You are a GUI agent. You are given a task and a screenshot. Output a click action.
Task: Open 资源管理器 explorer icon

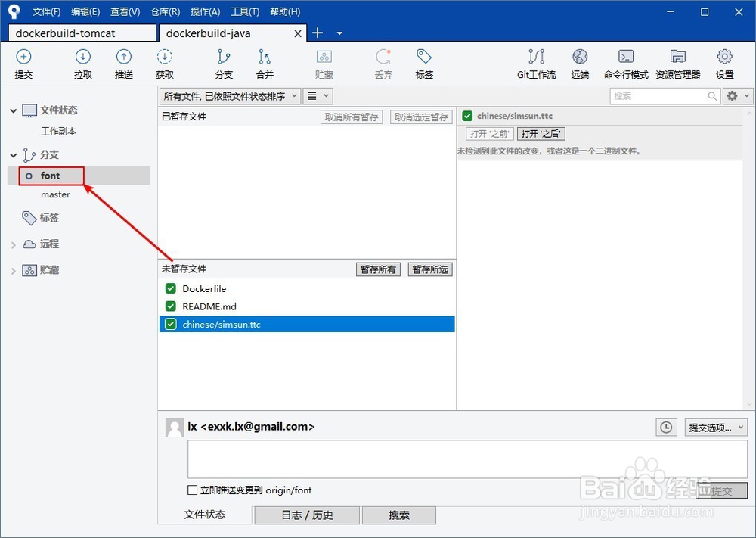click(x=678, y=57)
